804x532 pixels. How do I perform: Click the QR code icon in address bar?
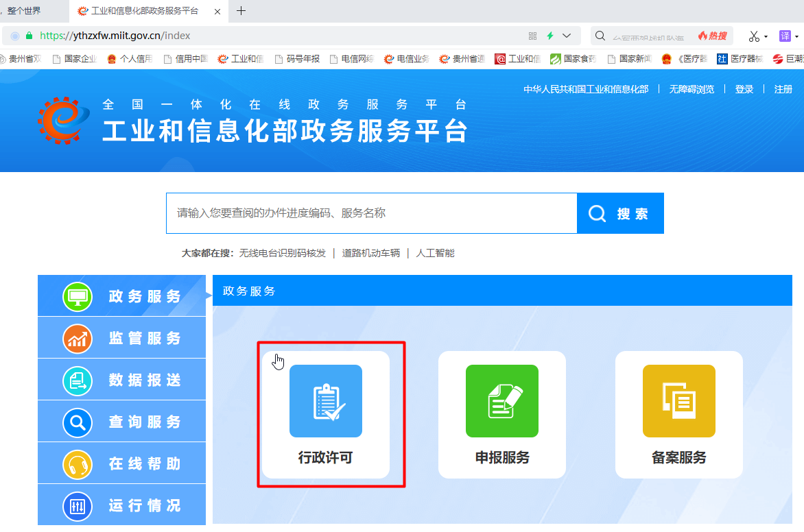[x=533, y=36]
